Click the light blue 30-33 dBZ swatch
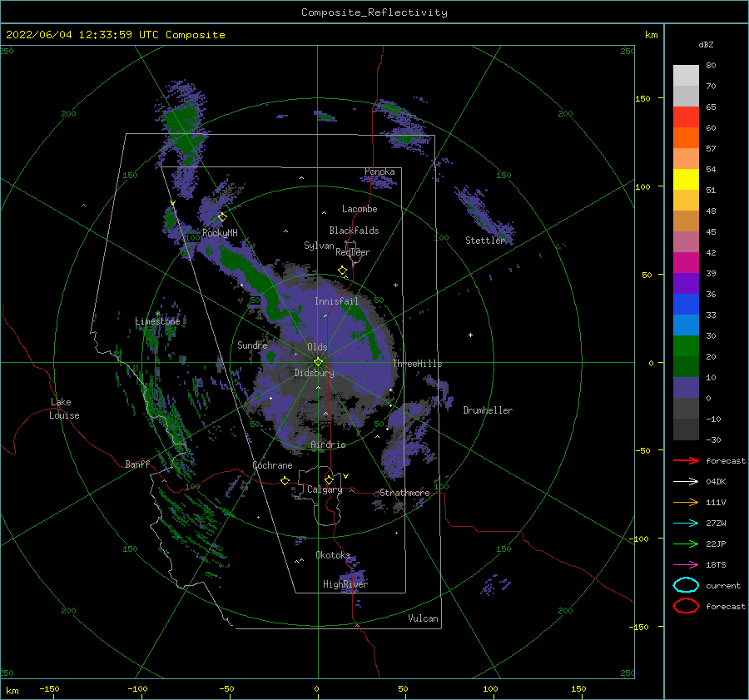Screen dimensions: 749x700 [686, 325]
